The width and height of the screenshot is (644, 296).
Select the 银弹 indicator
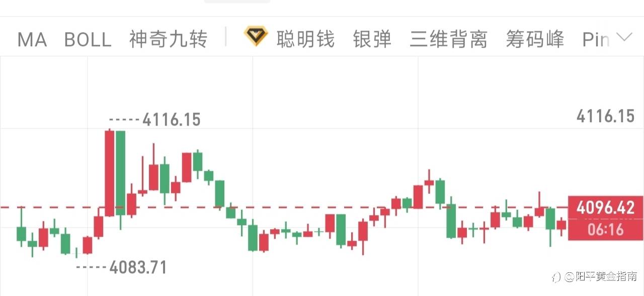pos(372,39)
